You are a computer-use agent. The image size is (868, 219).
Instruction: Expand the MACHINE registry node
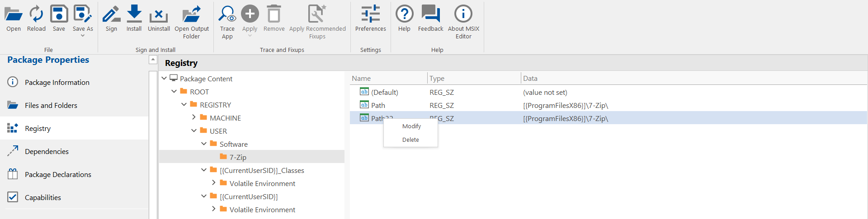194,117
